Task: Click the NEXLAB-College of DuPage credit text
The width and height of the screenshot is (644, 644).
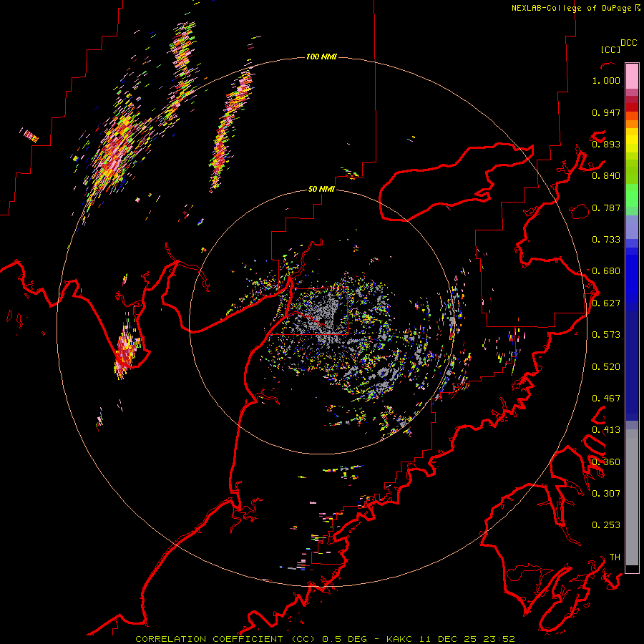Action: (571, 8)
